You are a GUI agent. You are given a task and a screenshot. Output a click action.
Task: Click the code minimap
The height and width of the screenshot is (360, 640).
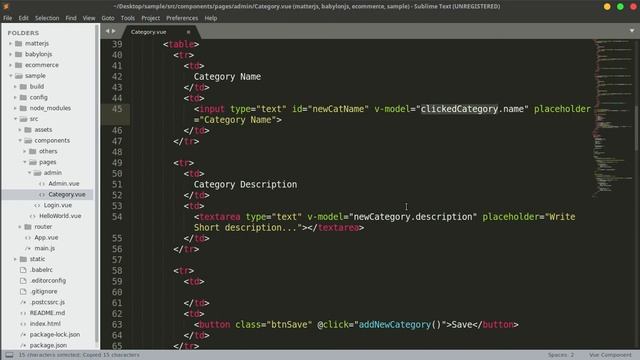click(612, 118)
